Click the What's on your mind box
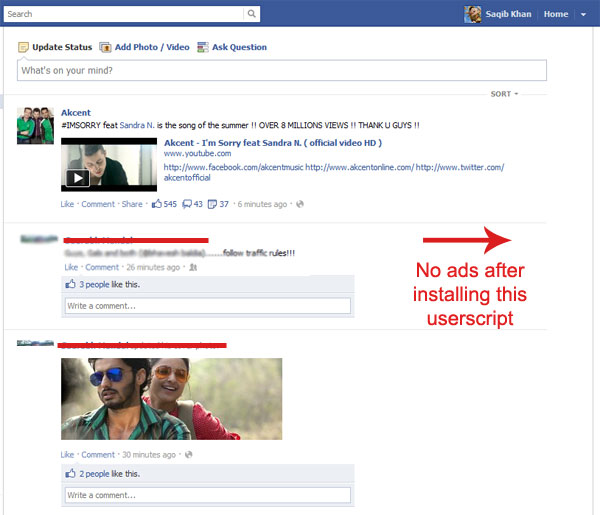The image size is (600, 515). coord(282,70)
